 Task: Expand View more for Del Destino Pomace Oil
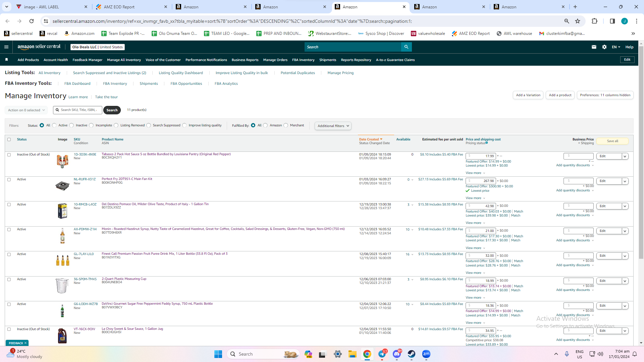475,223
